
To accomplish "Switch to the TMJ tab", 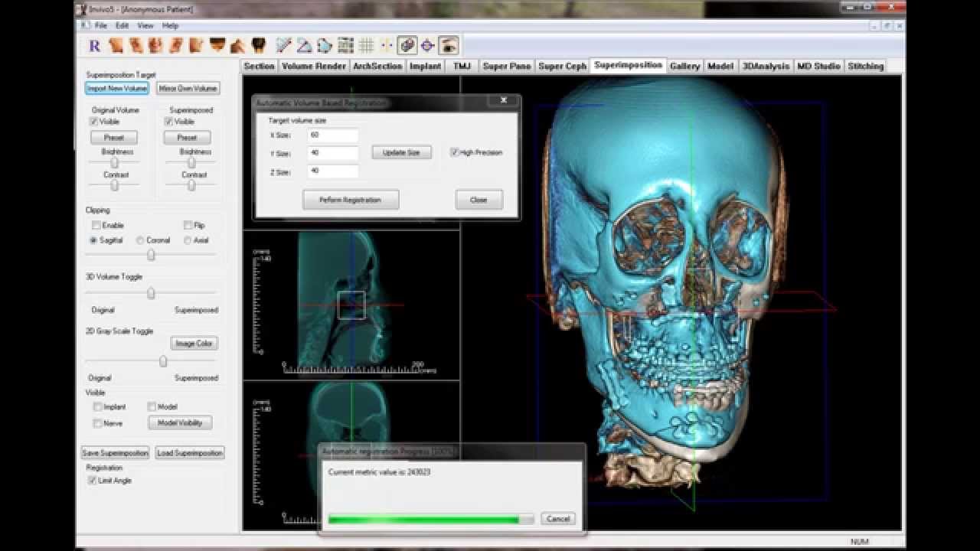I will (462, 67).
